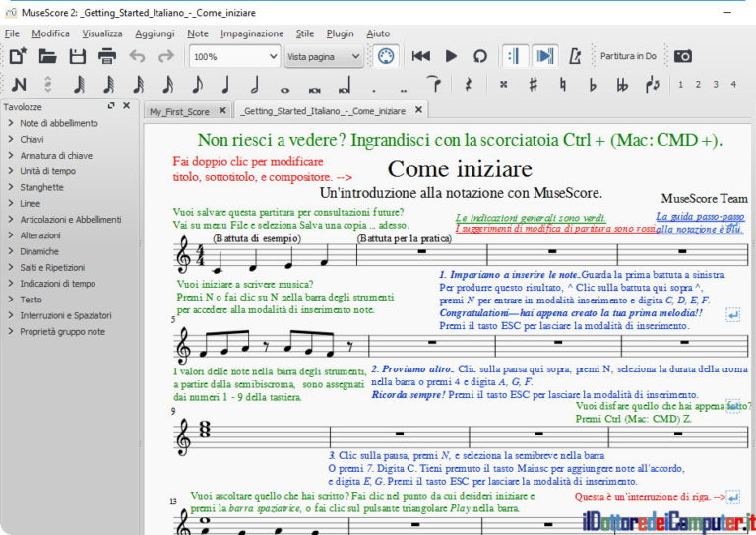Undock the Tavolozze panel
This screenshot has width=756, height=535.
[x=111, y=105]
